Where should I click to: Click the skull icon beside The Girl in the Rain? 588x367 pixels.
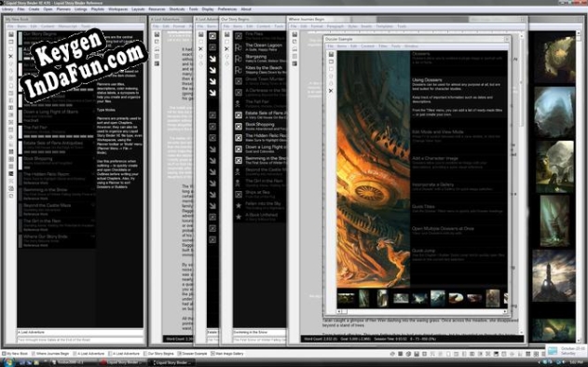[x=239, y=183]
